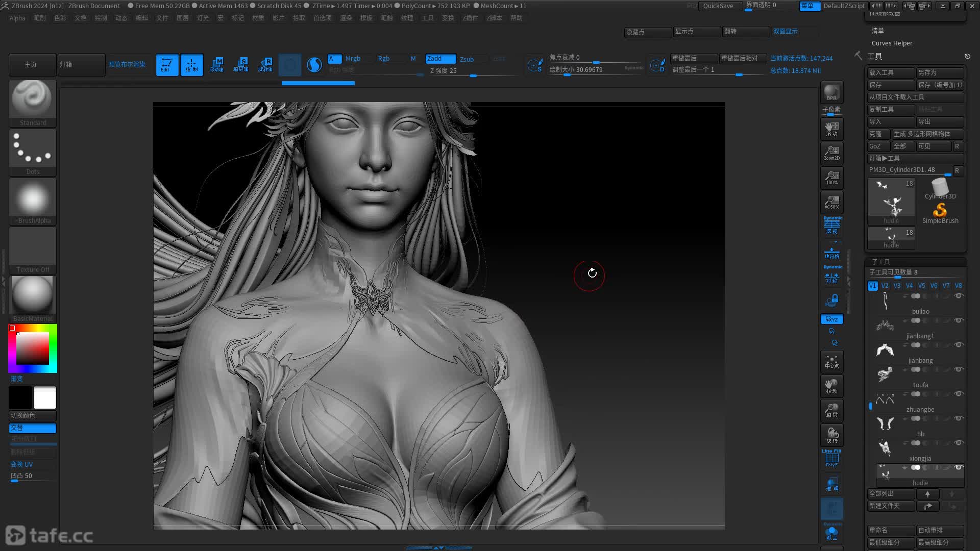Click the Frame center (中心点) icon

pyautogui.click(x=831, y=362)
